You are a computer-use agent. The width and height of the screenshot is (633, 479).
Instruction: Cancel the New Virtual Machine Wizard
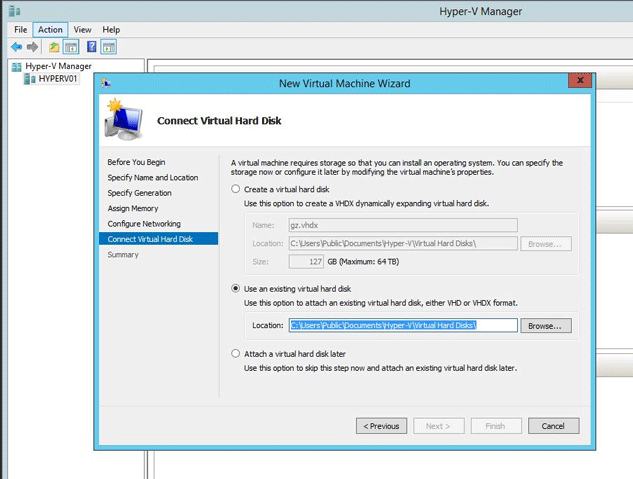tap(553, 426)
